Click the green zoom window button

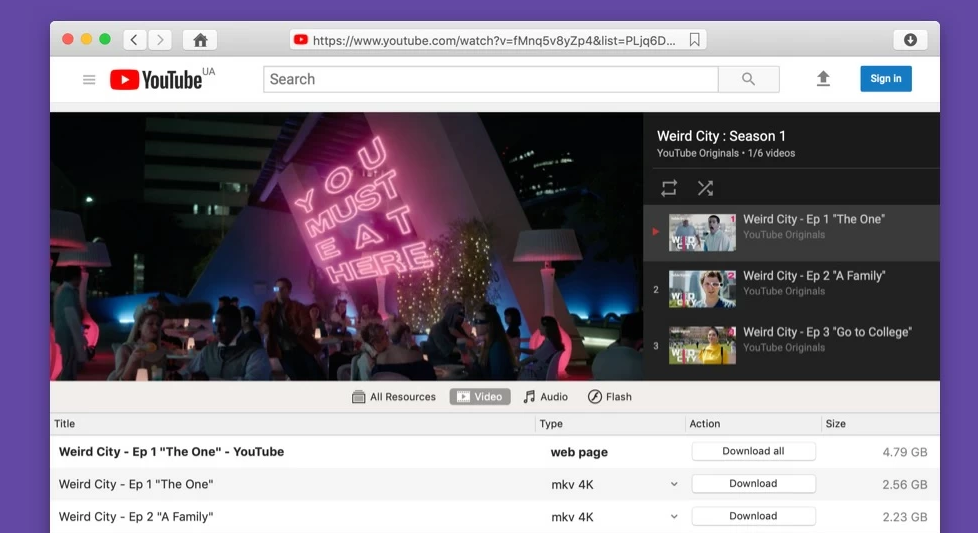tap(105, 39)
